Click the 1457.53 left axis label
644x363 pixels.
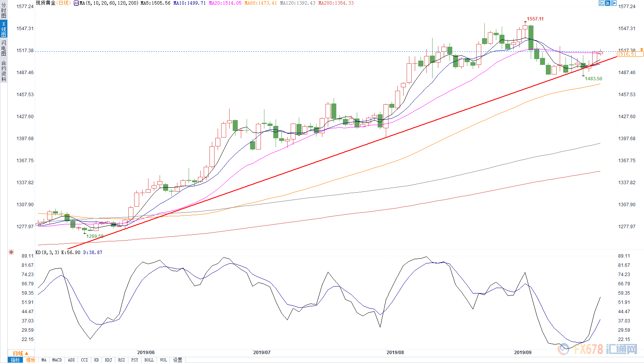click(x=25, y=95)
